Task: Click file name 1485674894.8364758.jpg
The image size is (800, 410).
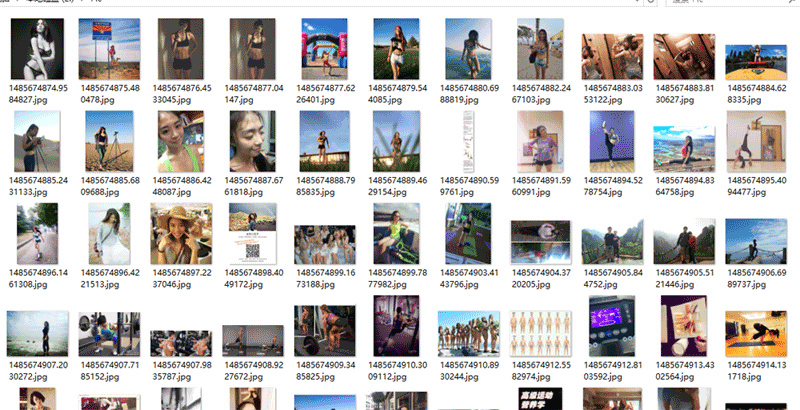Action: point(685,186)
